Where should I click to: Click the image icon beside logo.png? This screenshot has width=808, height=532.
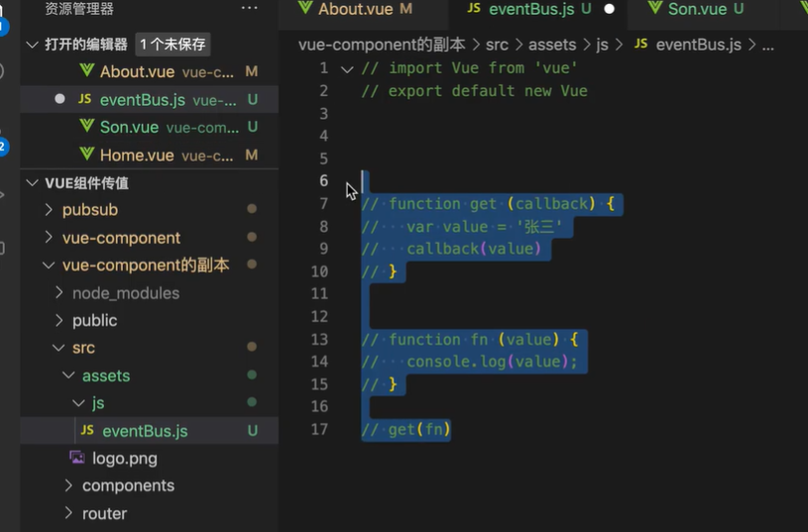tap(77, 458)
